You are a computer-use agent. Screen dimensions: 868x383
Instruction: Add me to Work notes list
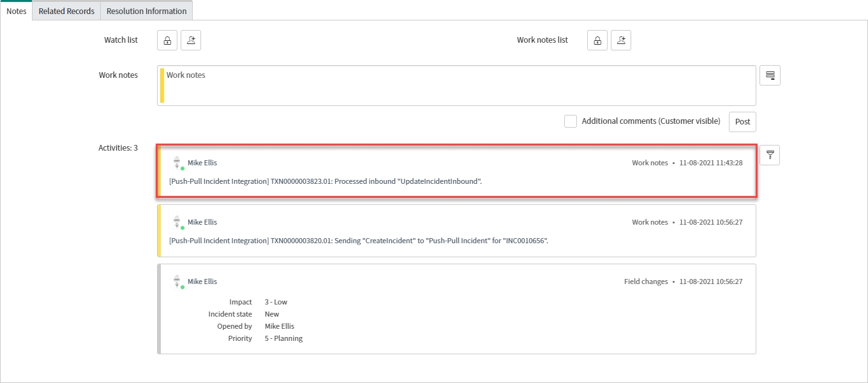(621, 40)
